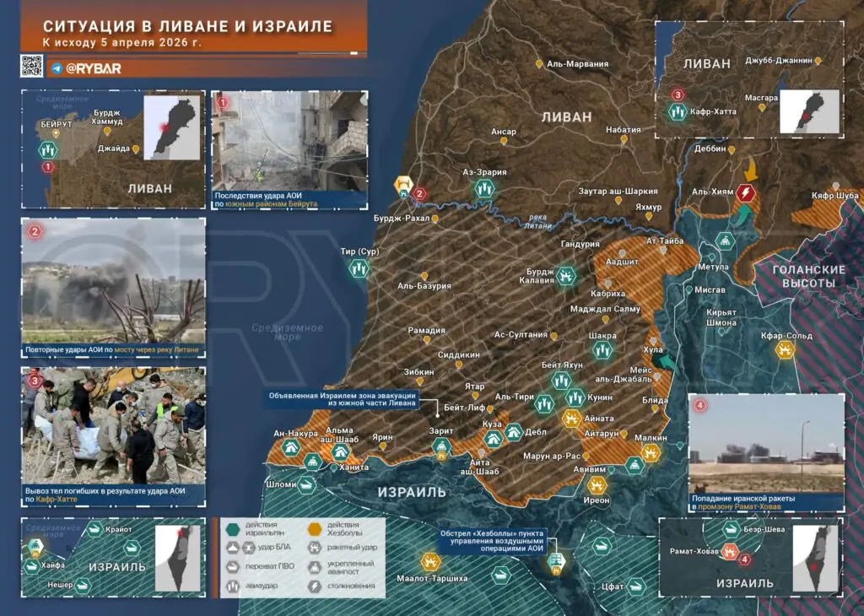
Task: Click the strike icon at Маалот-Таршиха
Action: (430, 561)
